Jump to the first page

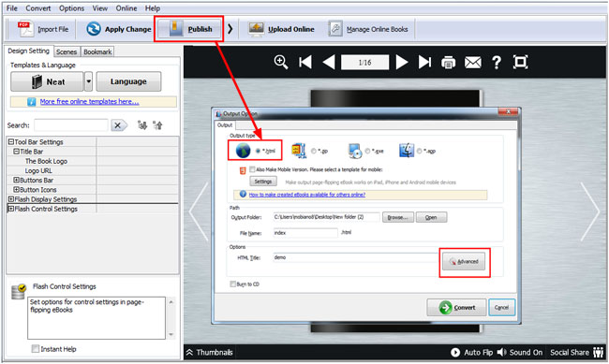(305, 62)
